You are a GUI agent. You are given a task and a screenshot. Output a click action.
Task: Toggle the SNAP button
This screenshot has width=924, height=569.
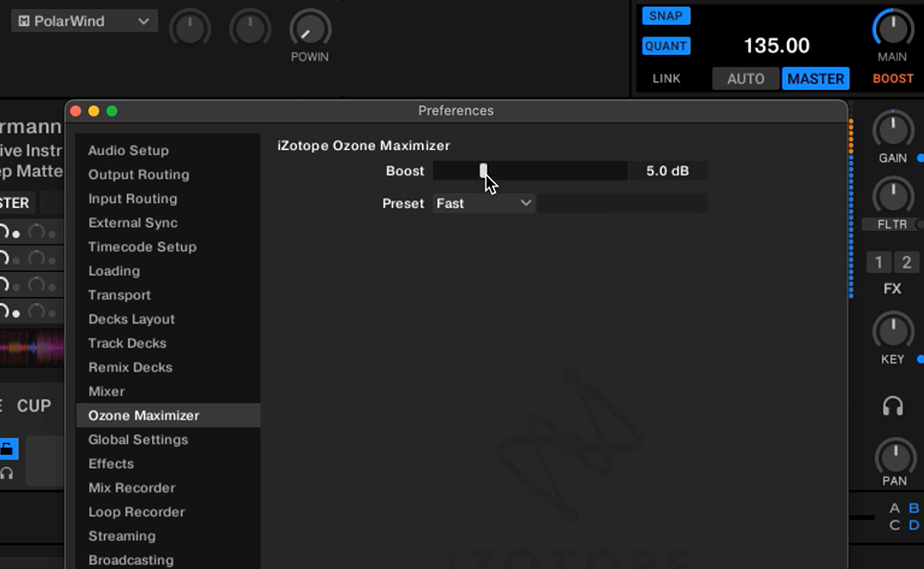[665, 16]
